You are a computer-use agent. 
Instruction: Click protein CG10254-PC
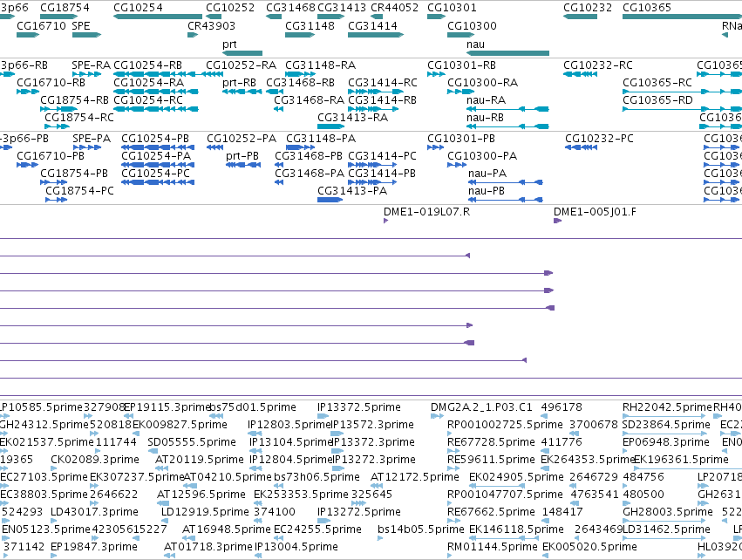[x=155, y=174]
